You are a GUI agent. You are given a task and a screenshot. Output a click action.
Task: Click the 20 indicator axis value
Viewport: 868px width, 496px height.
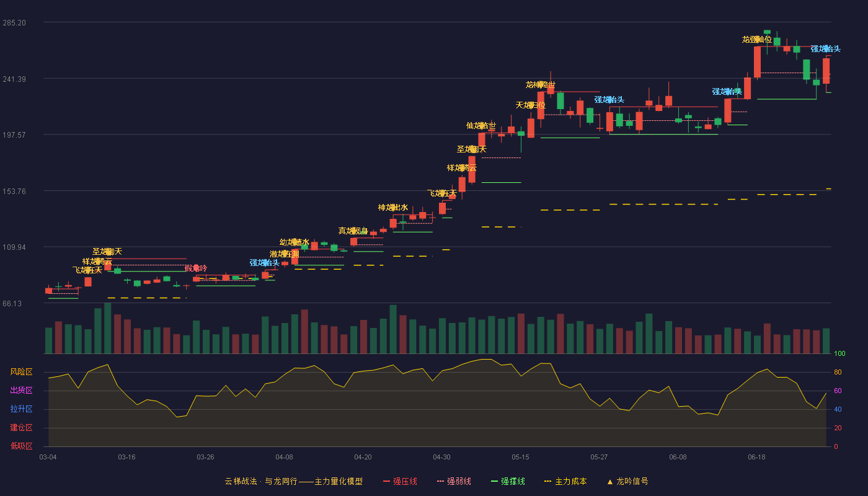pos(838,428)
